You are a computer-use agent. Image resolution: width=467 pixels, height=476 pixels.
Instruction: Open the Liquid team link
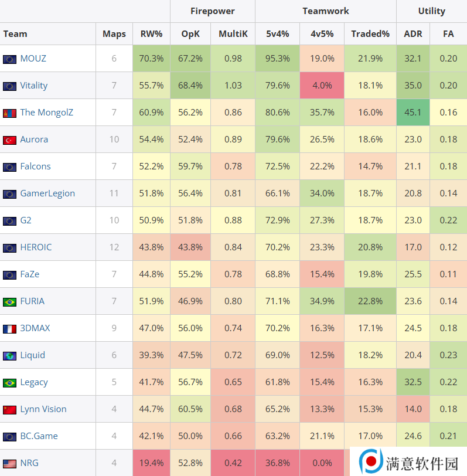coord(32,355)
